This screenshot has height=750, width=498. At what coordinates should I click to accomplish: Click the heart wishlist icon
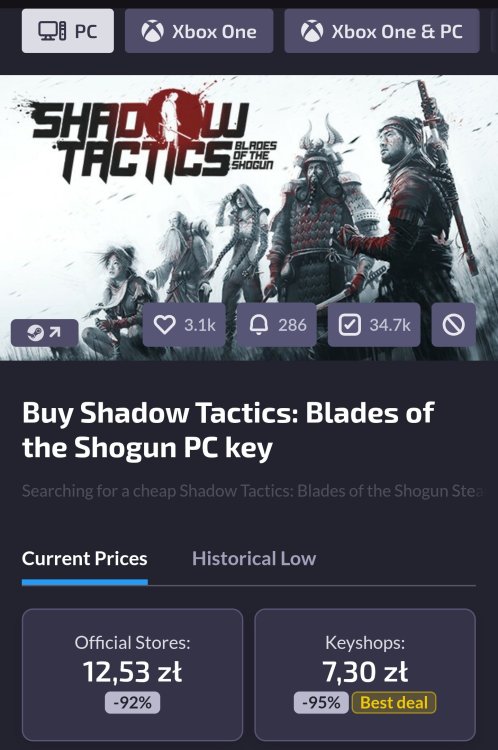(164, 325)
